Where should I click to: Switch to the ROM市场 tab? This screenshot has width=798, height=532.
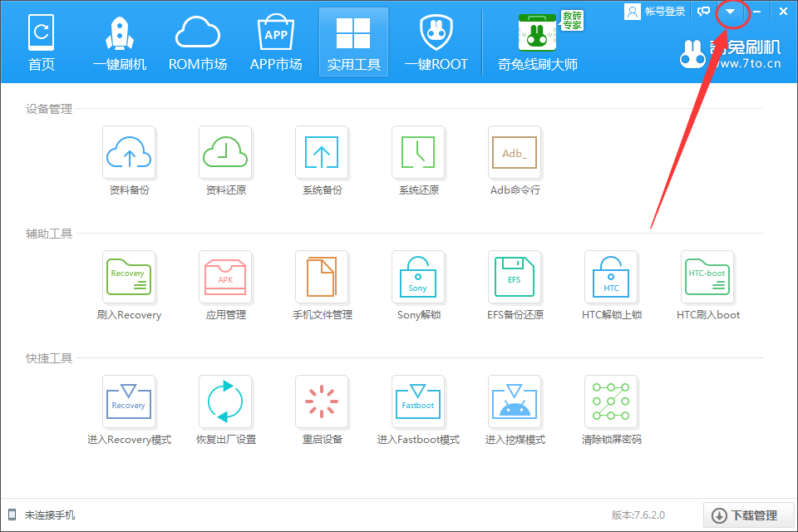tap(197, 42)
